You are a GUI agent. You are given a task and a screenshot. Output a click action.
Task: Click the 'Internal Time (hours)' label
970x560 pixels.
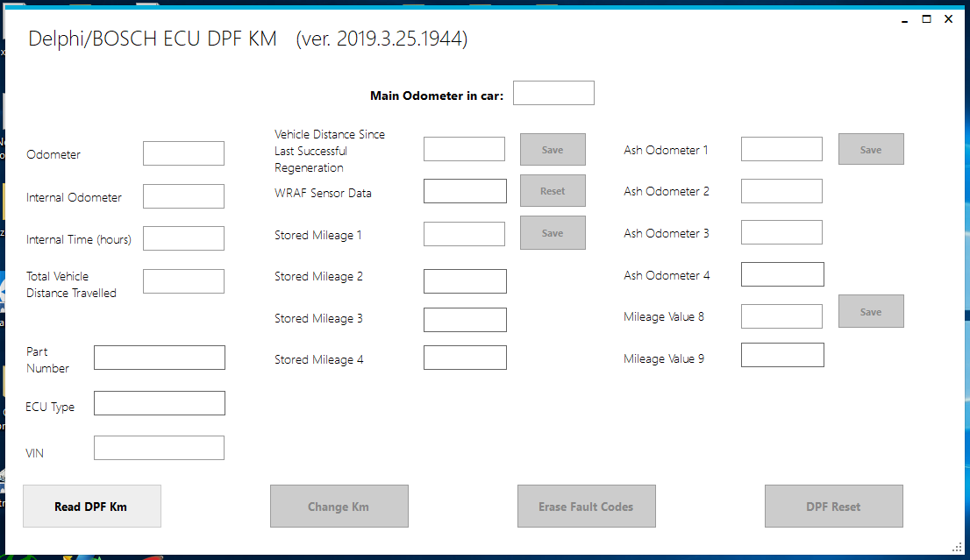pyautogui.click(x=79, y=240)
